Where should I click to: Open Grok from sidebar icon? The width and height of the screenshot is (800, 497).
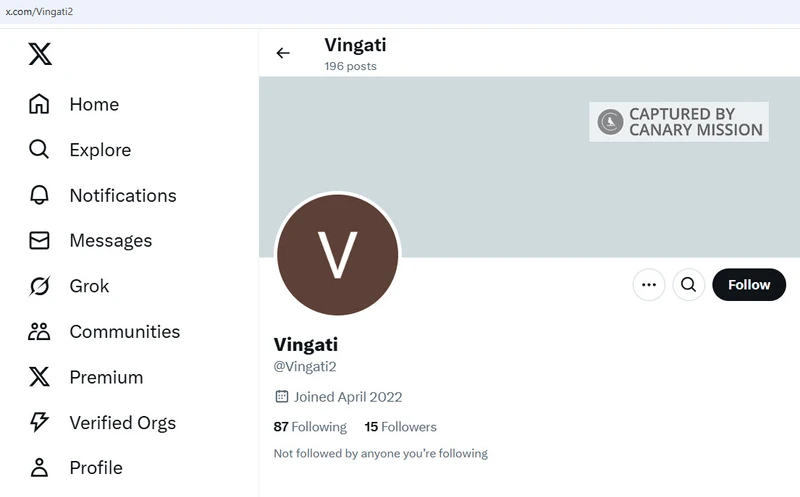(39, 286)
